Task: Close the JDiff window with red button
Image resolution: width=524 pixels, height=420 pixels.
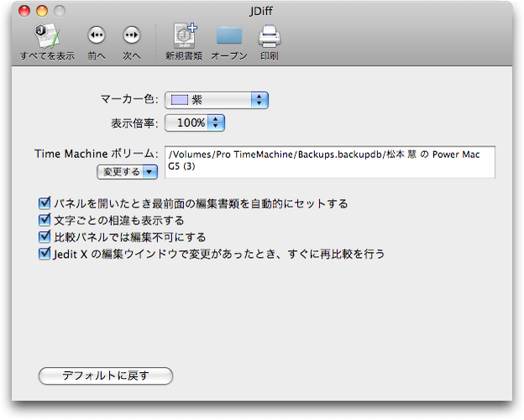Action: pyautogui.click(x=24, y=11)
